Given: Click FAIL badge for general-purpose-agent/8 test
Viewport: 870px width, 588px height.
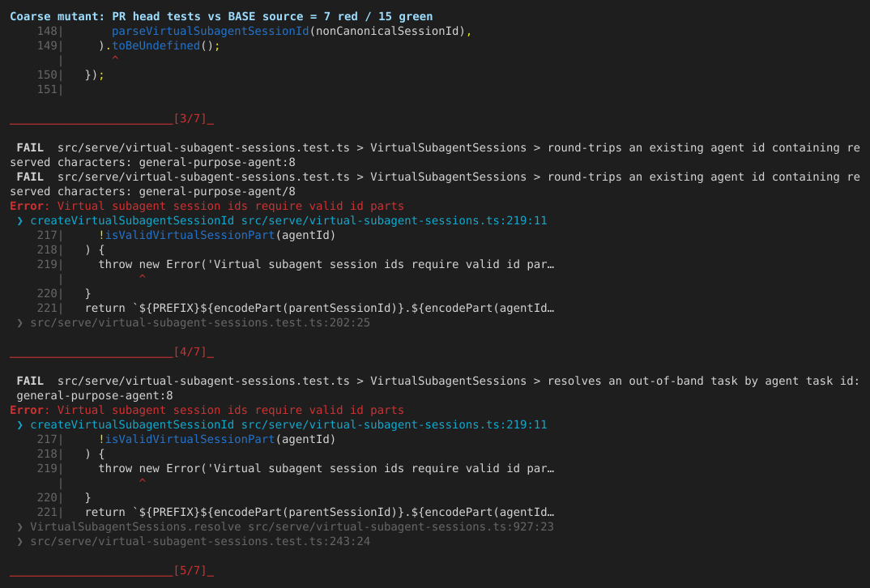Looking at the screenshot, I should point(30,177).
